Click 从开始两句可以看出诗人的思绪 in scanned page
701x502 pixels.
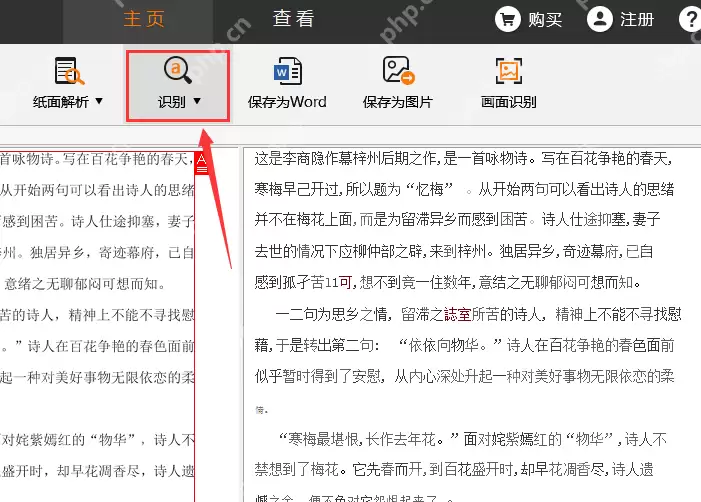[97, 190]
